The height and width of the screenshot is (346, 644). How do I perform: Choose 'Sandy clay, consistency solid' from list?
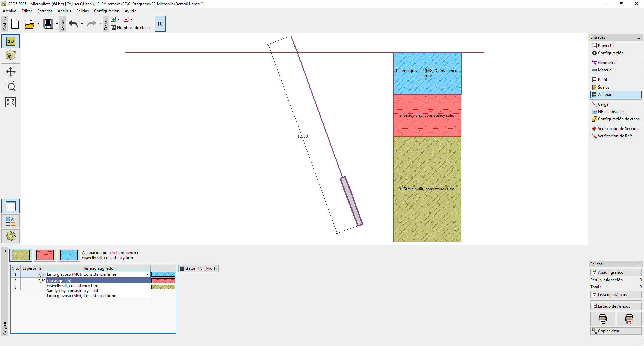point(72,291)
